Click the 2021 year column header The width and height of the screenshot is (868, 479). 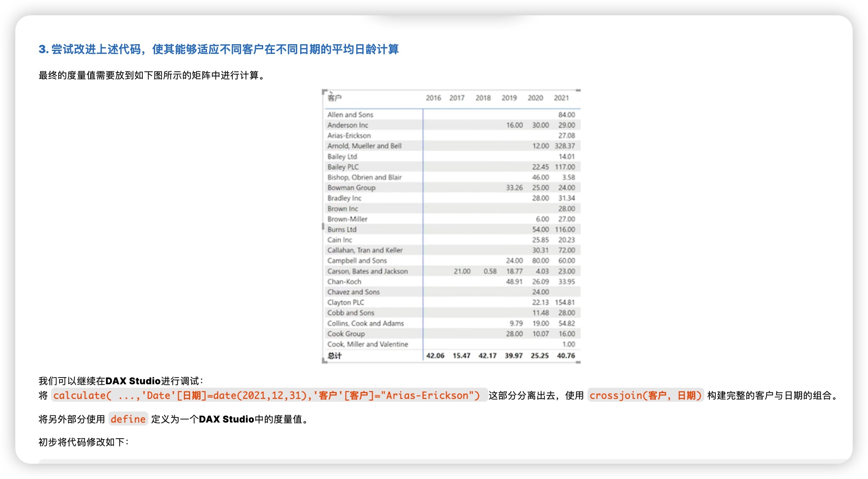tap(561, 98)
